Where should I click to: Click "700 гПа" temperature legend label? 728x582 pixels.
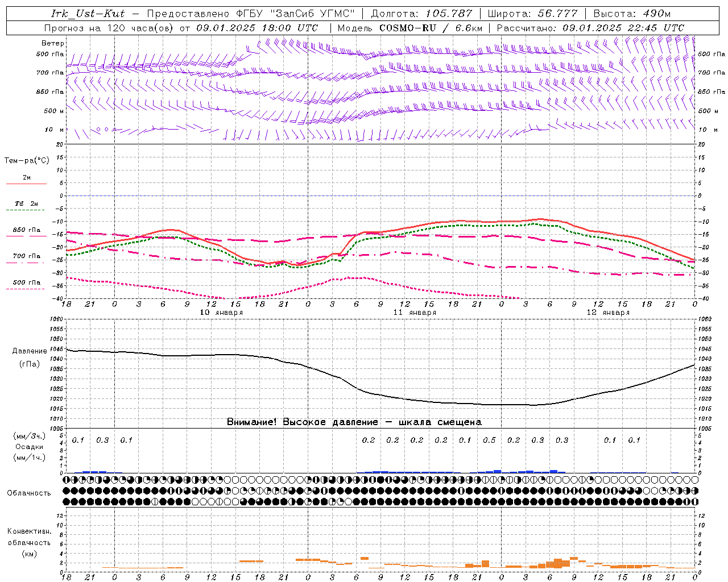coord(27,256)
